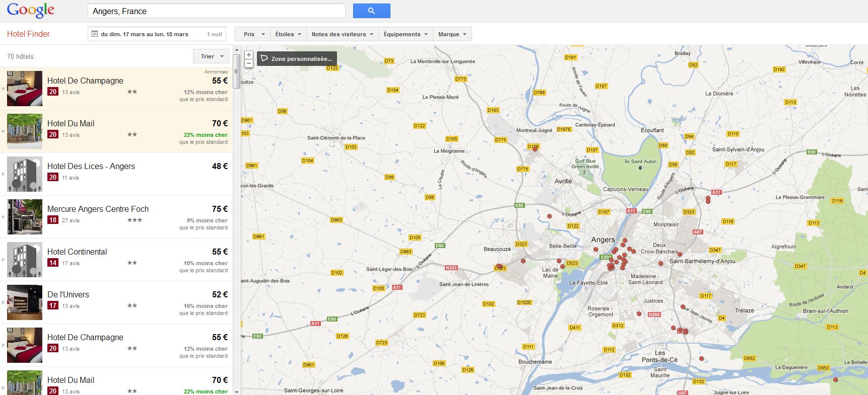Click the Hotel Des Lices placeholder building icon
Screen dimensions: 868x395
(25, 174)
